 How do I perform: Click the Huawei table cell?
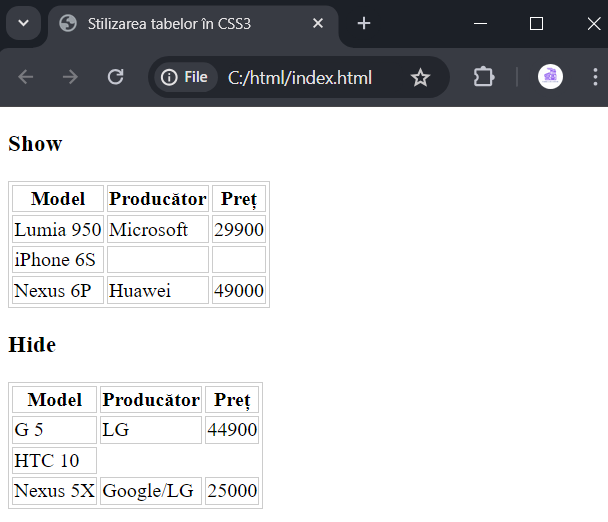pyautogui.click(x=158, y=290)
